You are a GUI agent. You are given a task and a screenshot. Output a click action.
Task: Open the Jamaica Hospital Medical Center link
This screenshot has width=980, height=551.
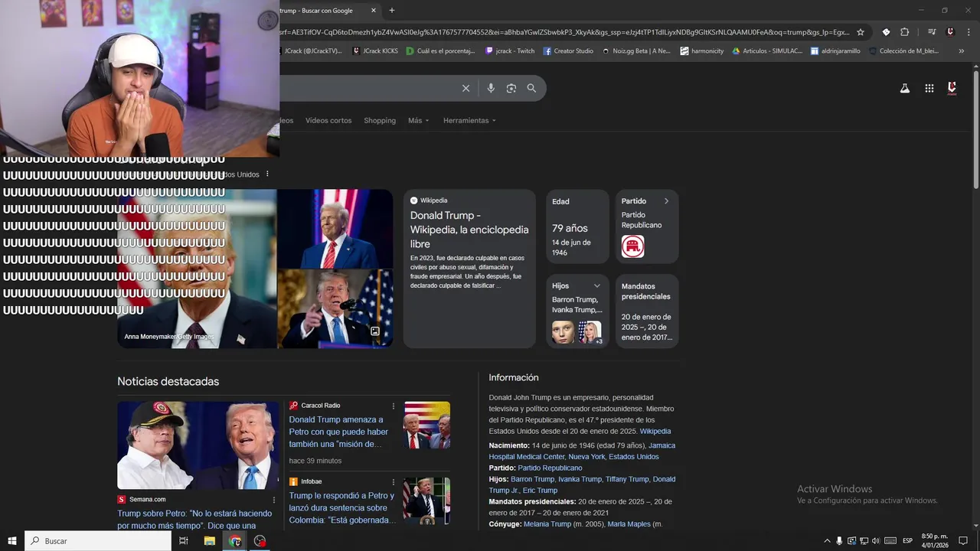[x=582, y=451]
